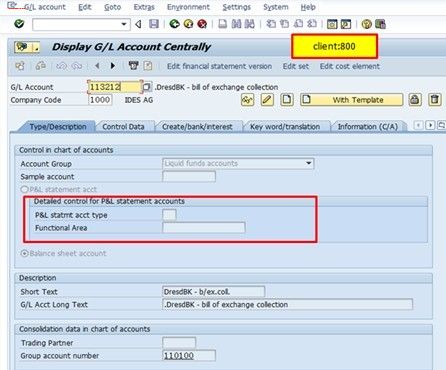Open the System menu
Screen dimensions: 446x370
pyautogui.click(x=276, y=7)
